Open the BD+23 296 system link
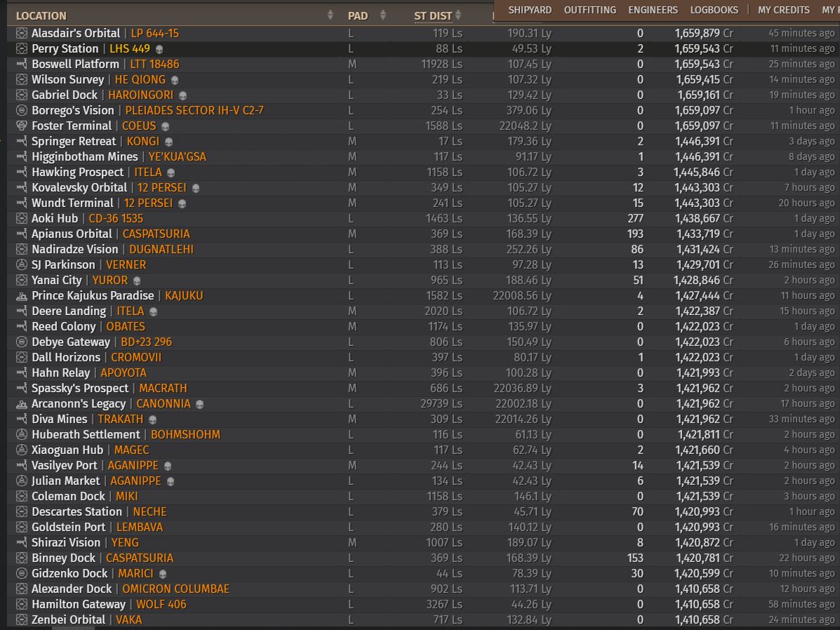 click(146, 342)
